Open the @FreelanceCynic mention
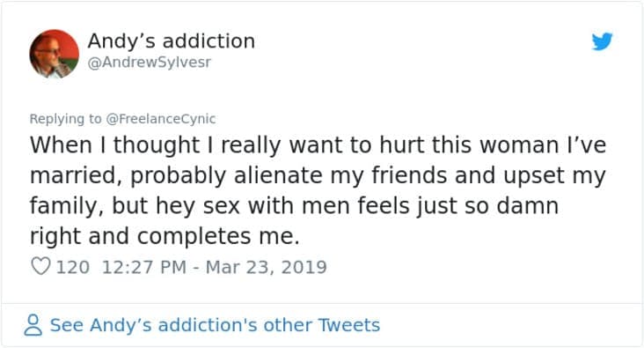The height and width of the screenshot is (348, 644). click(161, 118)
